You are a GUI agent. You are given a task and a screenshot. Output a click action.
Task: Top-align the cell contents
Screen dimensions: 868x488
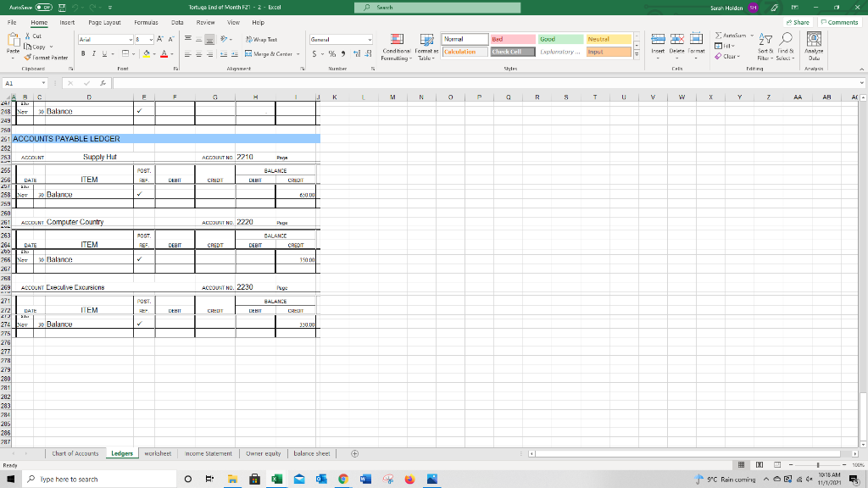pyautogui.click(x=188, y=39)
